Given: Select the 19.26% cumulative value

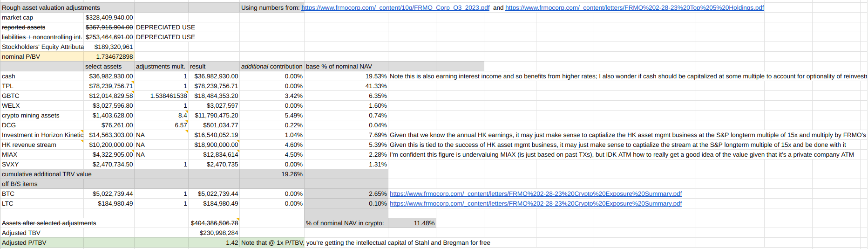Looking at the screenshot, I should 272,174.
